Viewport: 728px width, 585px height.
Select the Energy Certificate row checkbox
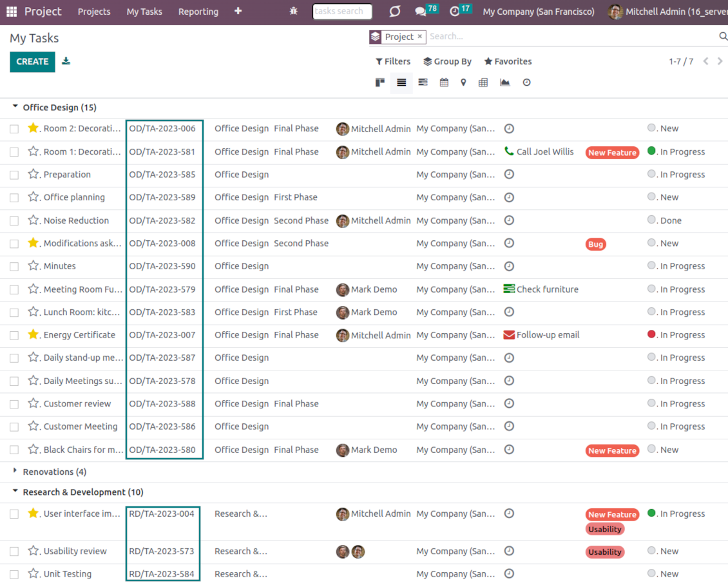tap(14, 336)
